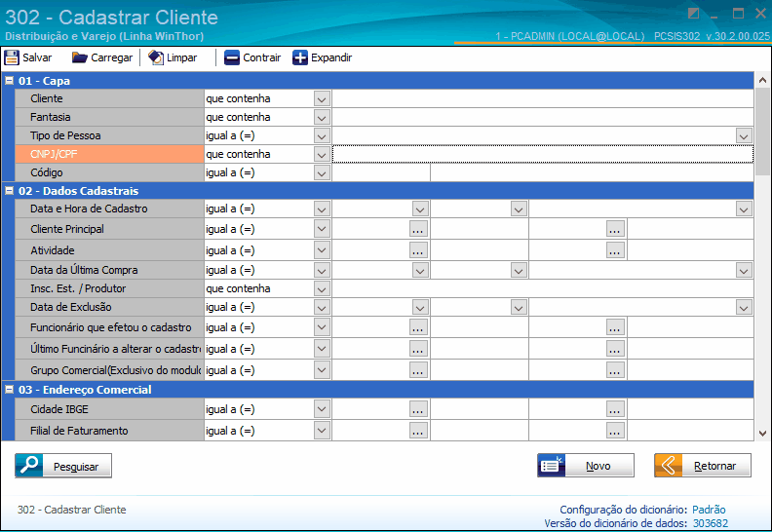Click the Fantasia value input field

pyautogui.click(x=543, y=117)
